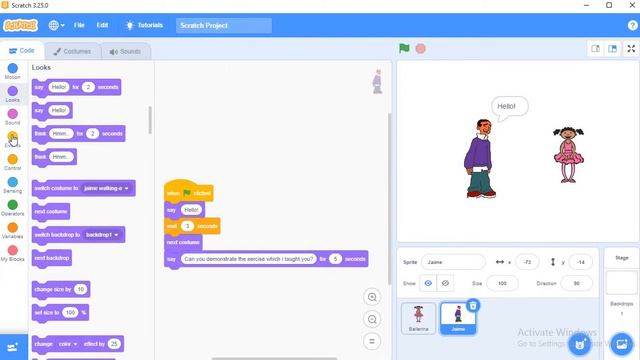Image resolution: width=640 pixels, height=360 pixels.
Task: Select the My Blocks category
Action: (13, 253)
